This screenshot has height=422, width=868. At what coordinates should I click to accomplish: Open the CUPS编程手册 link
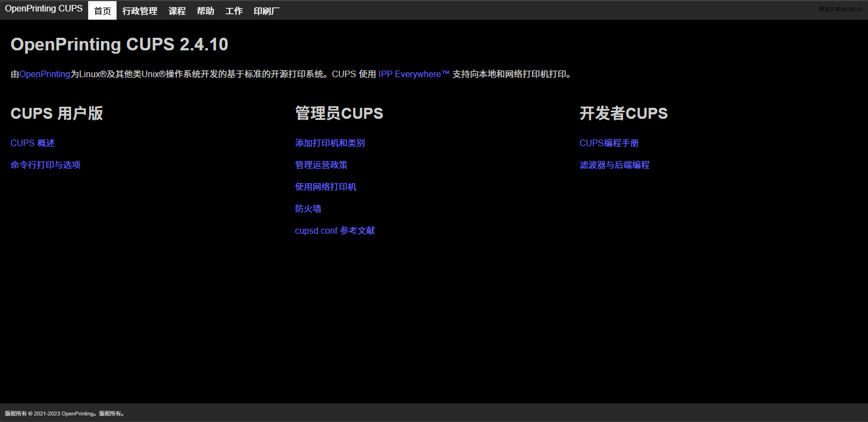tap(609, 143)
